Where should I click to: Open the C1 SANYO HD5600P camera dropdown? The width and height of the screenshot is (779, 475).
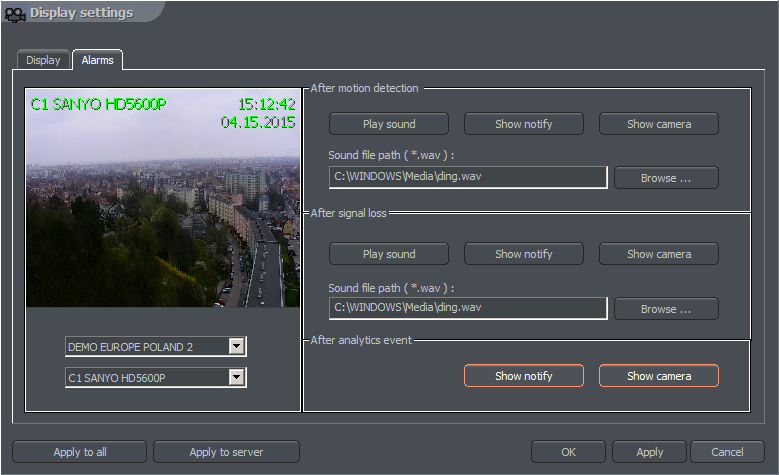236,377
